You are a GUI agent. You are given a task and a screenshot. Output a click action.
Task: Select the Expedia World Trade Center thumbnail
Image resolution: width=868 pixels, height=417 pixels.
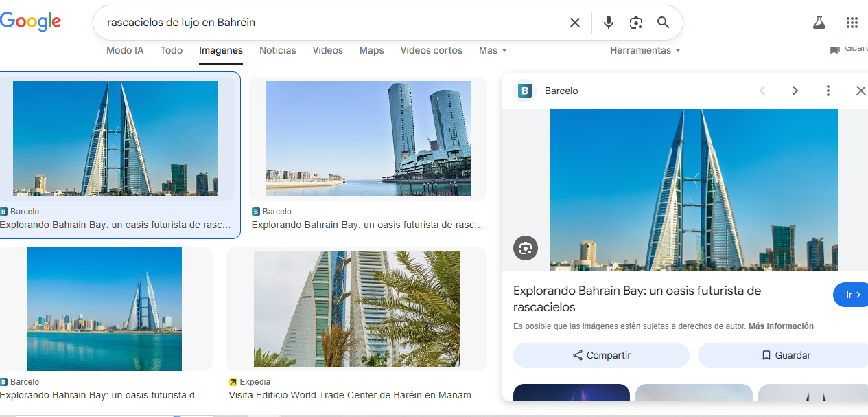click(x=356, y=308)
